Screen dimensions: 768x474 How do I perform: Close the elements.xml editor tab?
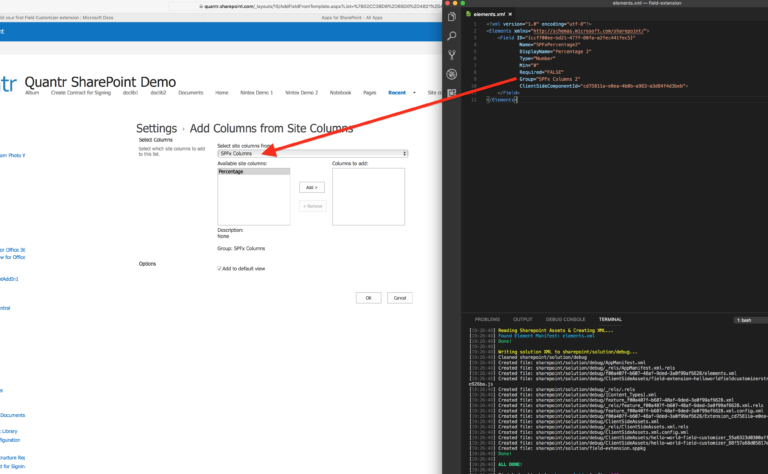(510, 14)
